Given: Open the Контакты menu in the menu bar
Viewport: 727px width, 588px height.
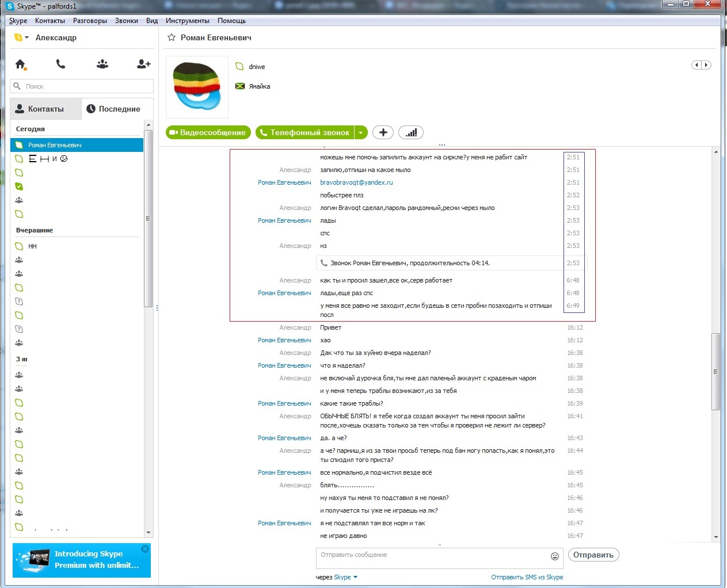Looking at the screenshot, I should [50, 21].
